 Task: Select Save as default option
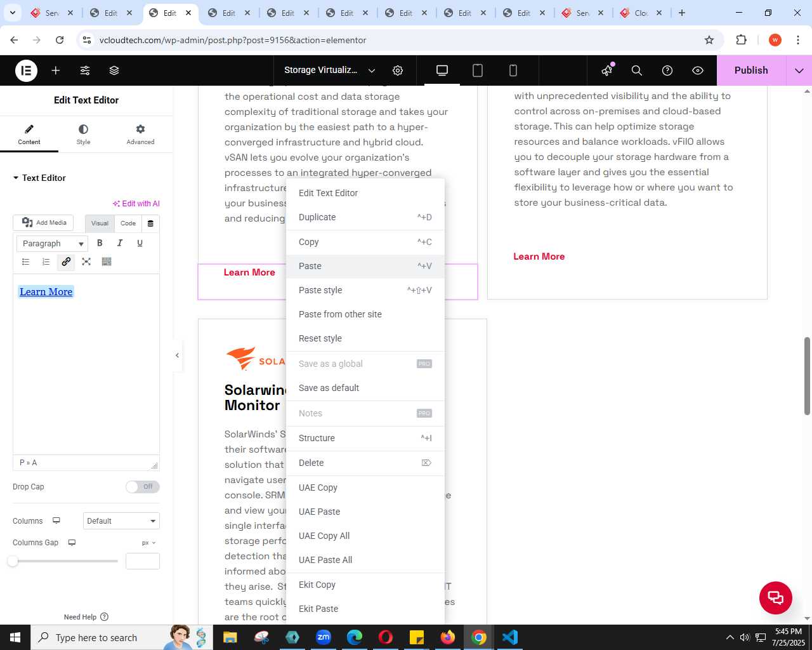365,388
